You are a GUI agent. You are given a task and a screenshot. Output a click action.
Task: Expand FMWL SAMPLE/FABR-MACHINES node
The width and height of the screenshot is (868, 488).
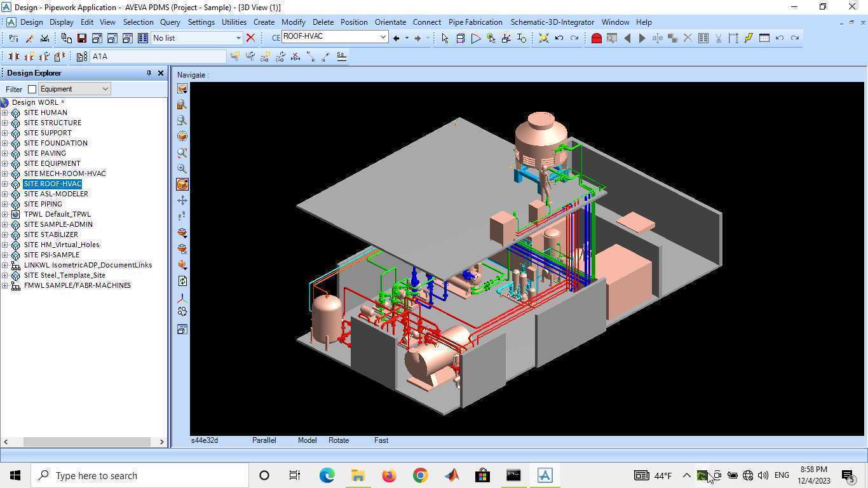[x=5, y=285]
